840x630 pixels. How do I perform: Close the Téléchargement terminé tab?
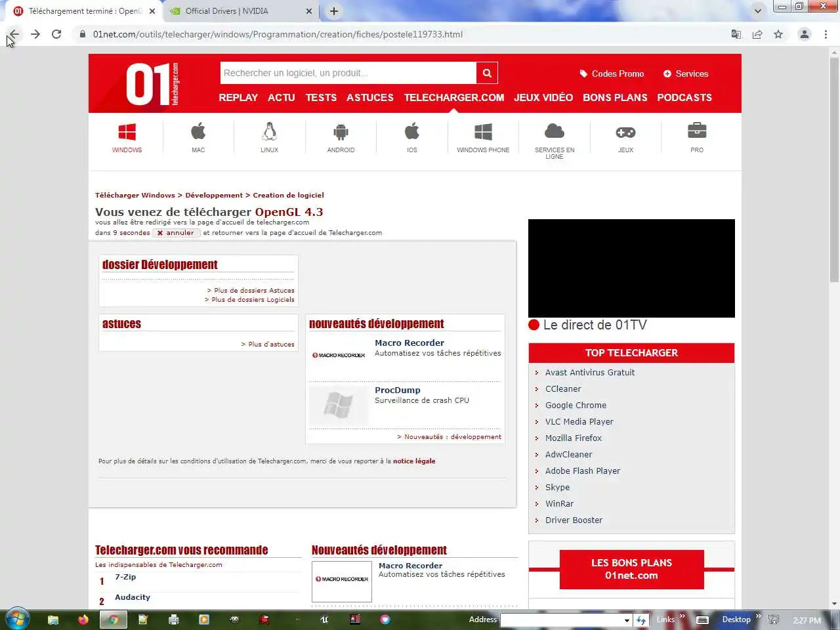click(152, 11)
